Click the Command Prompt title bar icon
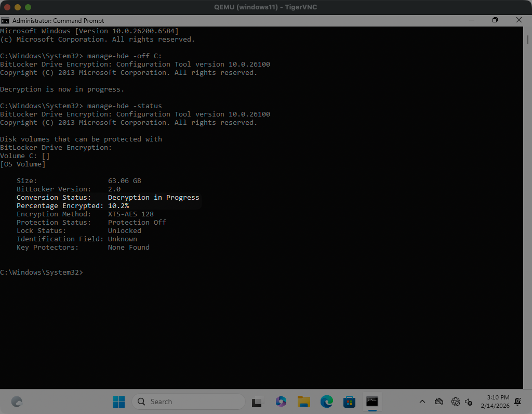The image size is (532, 414). coord(5,20)
